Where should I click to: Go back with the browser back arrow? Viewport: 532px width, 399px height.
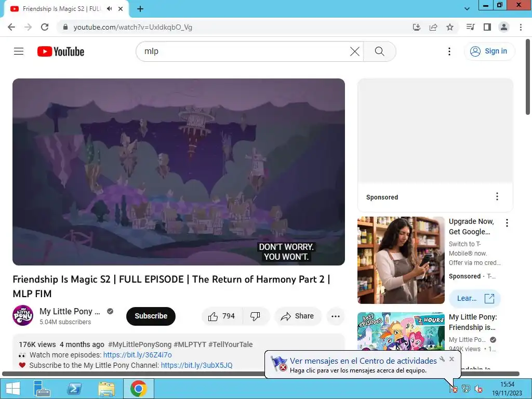(11, 27)
